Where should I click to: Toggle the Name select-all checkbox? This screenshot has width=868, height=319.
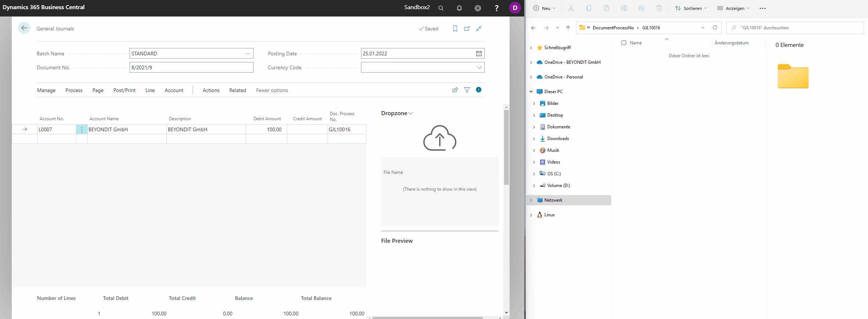[624, 43]
